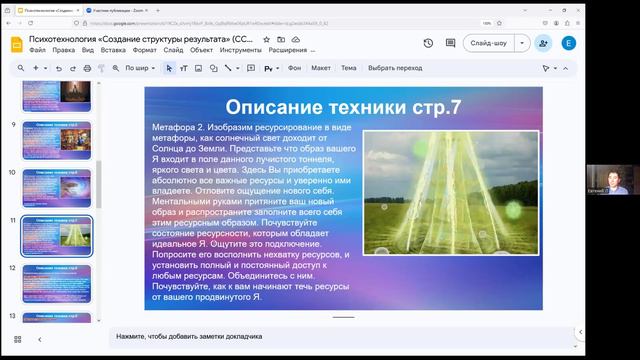This screenshot has height=360, width=640.
Task: Click the add comment icon
Action: 251,68
